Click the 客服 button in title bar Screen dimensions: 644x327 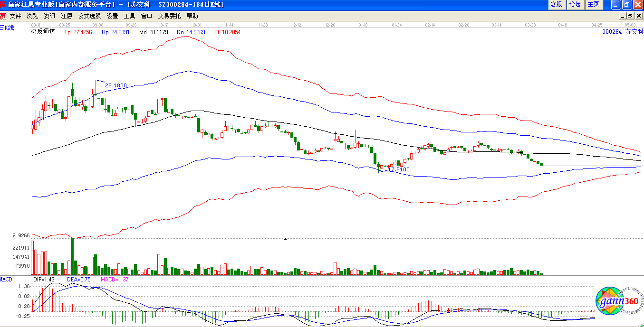click(x=556, y=4)
